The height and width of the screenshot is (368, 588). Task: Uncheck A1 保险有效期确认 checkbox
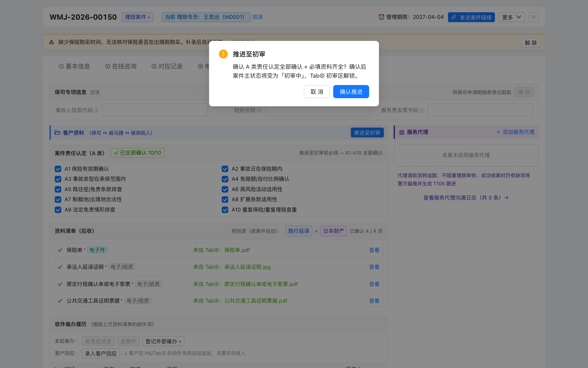point(58,169)
